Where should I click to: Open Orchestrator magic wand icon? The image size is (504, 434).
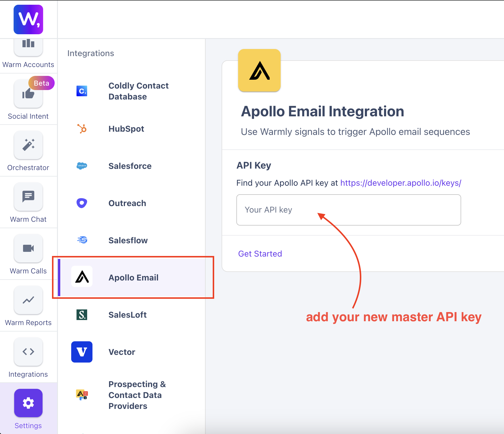pyautogui.click(x=28, y=145)
